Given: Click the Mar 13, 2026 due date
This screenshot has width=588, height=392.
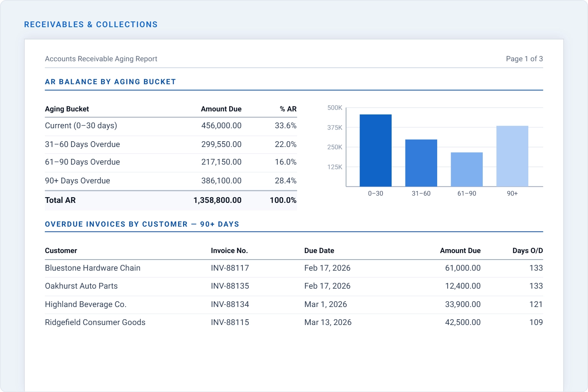Looking at the screenshot, I should (x=328, y=322).
